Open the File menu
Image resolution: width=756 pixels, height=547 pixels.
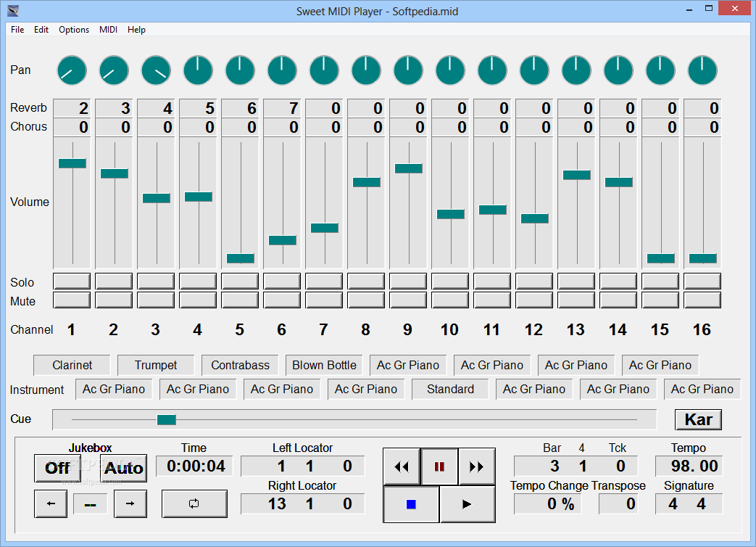click(17, 30)
